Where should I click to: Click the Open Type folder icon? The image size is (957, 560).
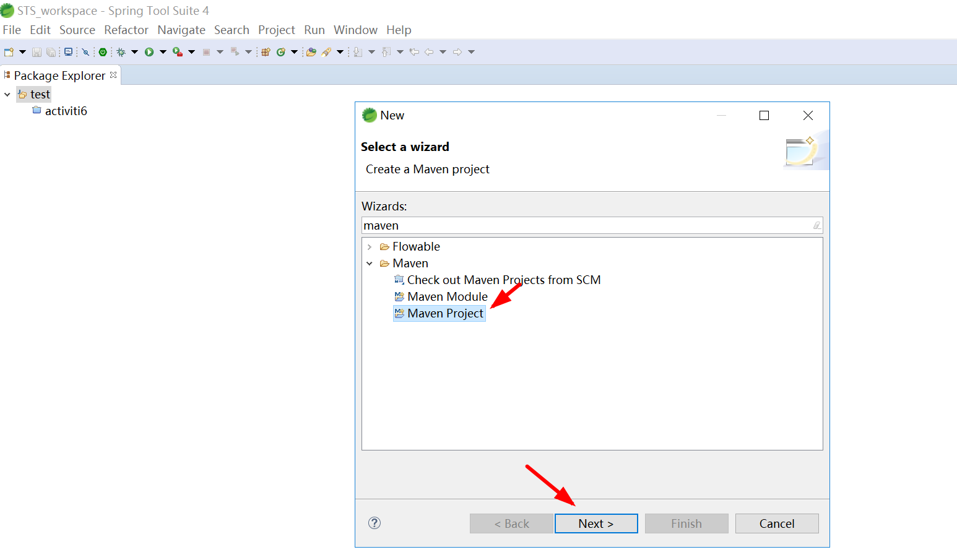311,52
